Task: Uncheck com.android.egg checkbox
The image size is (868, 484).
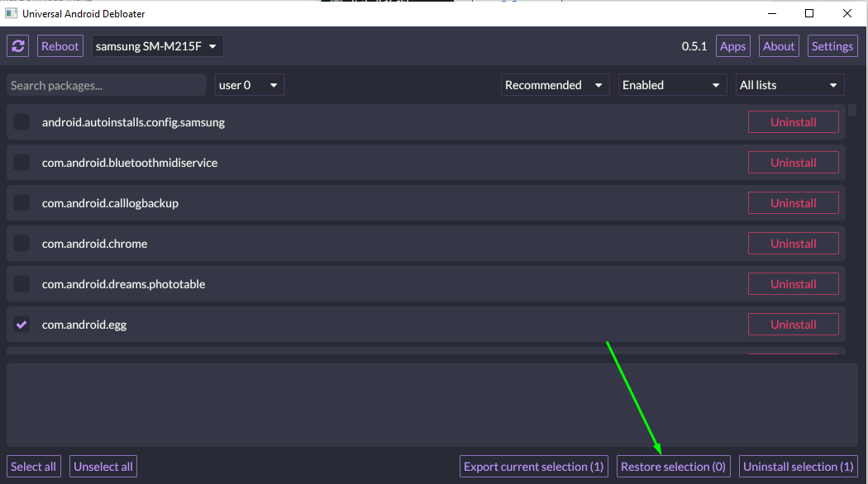Action: tap(21, 324)
